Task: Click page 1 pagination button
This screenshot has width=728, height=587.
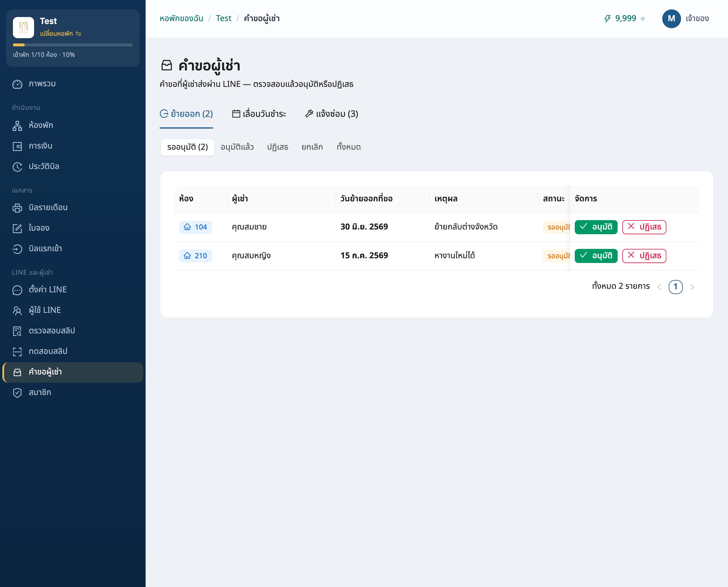Action: pyautogui.click(x=675, y=287)
